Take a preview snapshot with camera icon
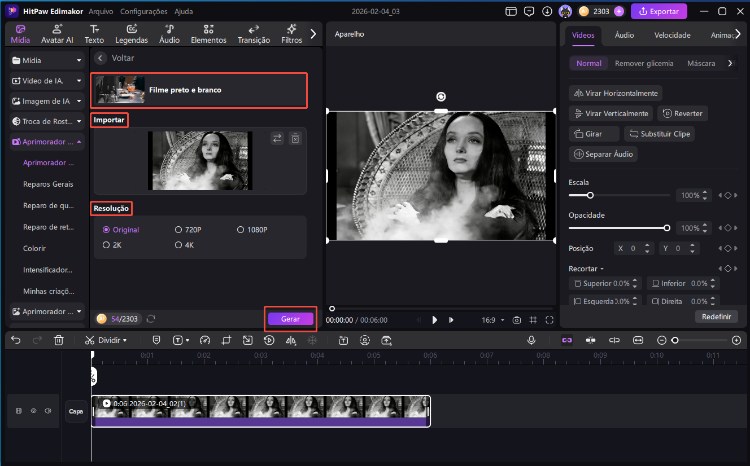750x466 pixels. 517,320
